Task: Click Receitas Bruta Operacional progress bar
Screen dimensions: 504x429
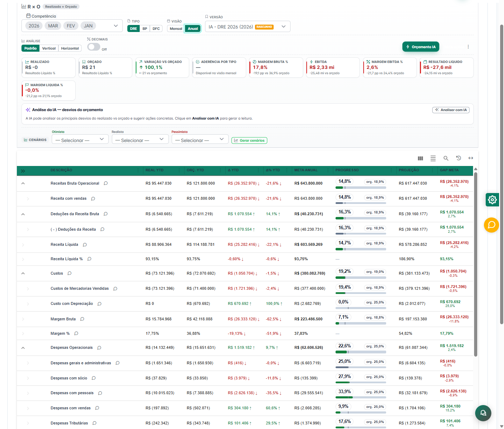Action: click(x=361, y=188)
